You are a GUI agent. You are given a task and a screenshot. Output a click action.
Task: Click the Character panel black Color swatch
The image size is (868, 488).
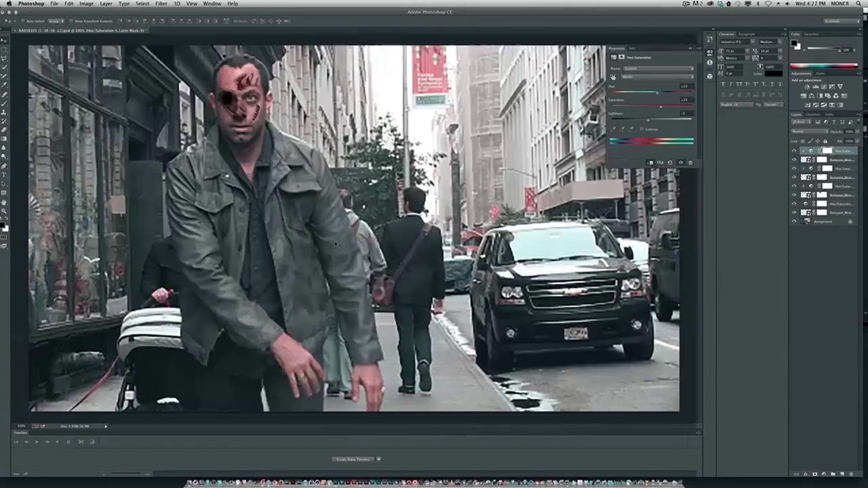tap(773, 74)
